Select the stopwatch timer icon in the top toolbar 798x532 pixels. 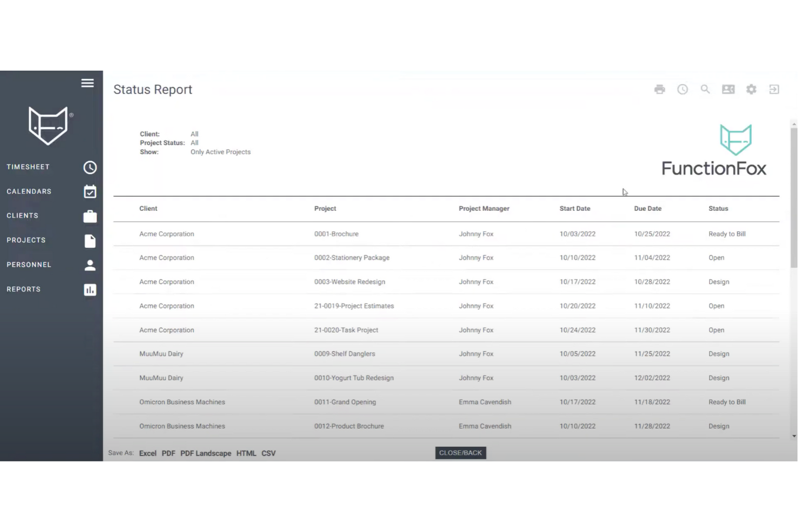682,89
